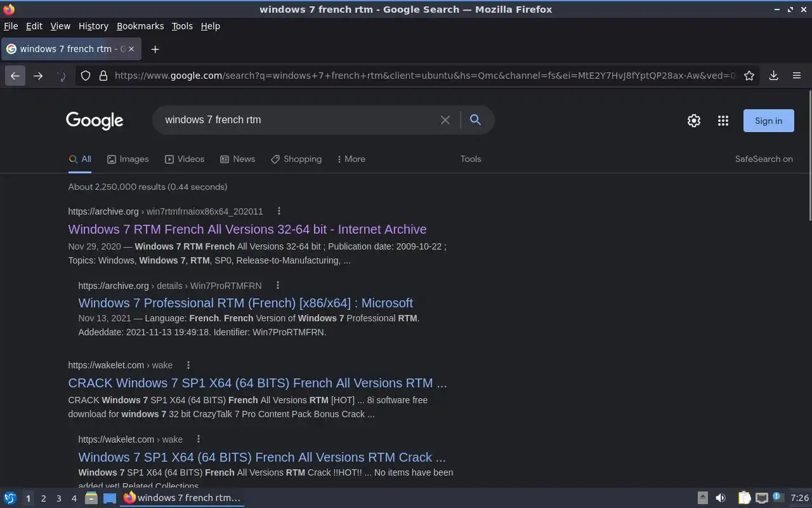This screenshot has height=508, width=812.
Task: Click the Google search text field
Action: tap(298, 120)
